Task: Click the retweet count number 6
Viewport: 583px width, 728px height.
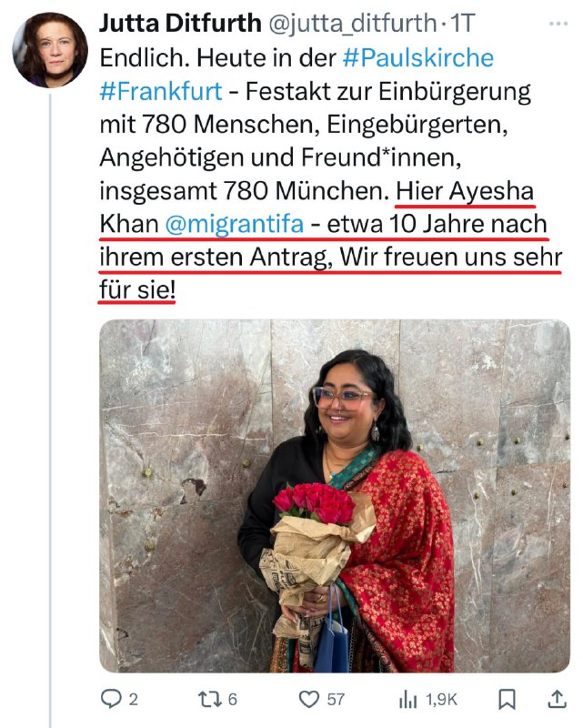Action: (233, 699)
